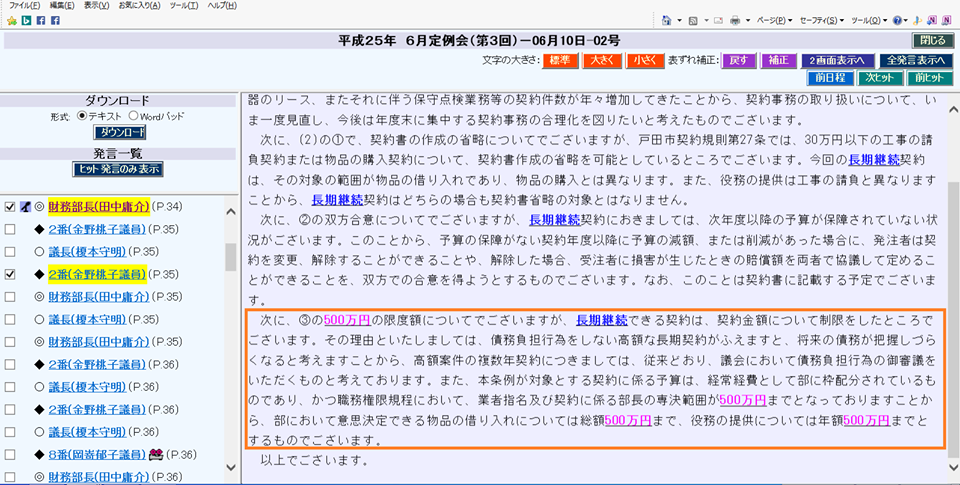The image size is (960, 485).
Task: Select the テキスト format radio button
Action: coord(82,116)
